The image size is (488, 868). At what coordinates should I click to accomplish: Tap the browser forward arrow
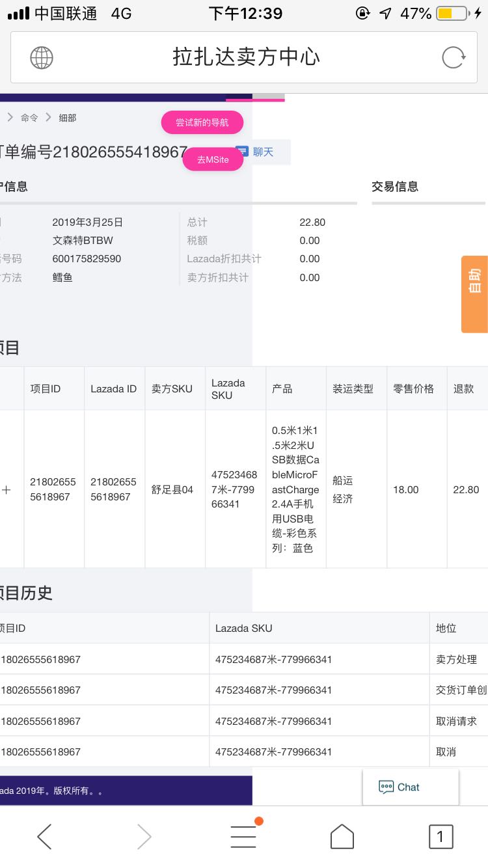(x=144, y=837)
